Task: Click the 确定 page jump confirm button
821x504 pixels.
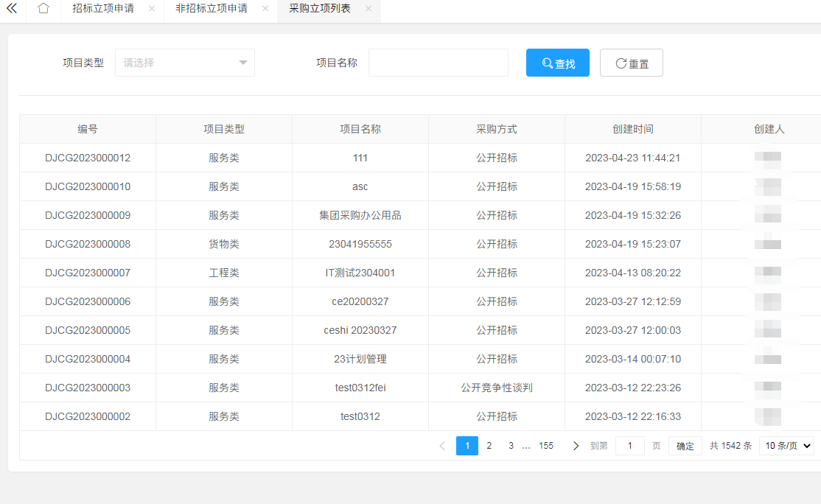Action: pos(685,445)
